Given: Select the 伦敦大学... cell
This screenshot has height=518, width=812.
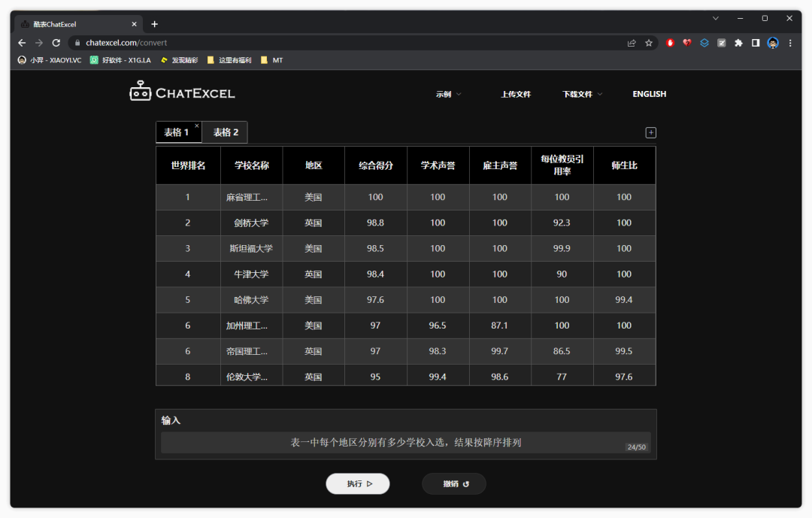Looking at the screenshot, I should (x=252, y=376).
